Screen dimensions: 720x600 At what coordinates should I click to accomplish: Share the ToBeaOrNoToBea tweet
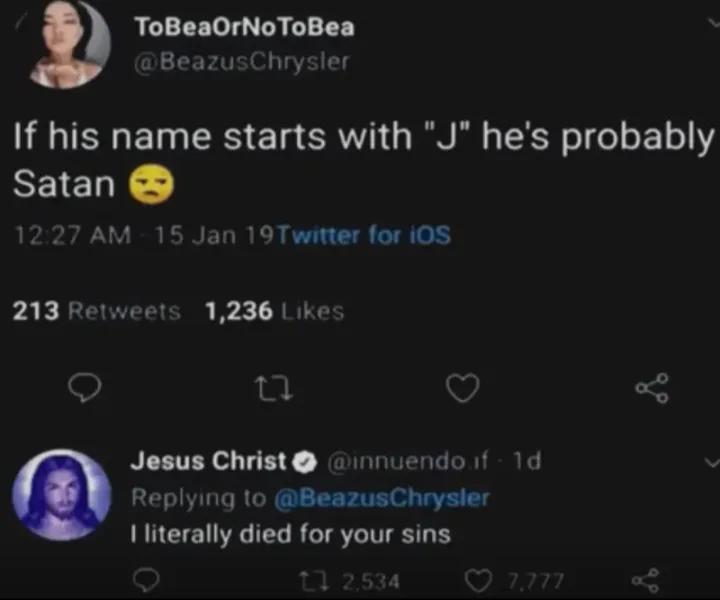coord(652,388)
